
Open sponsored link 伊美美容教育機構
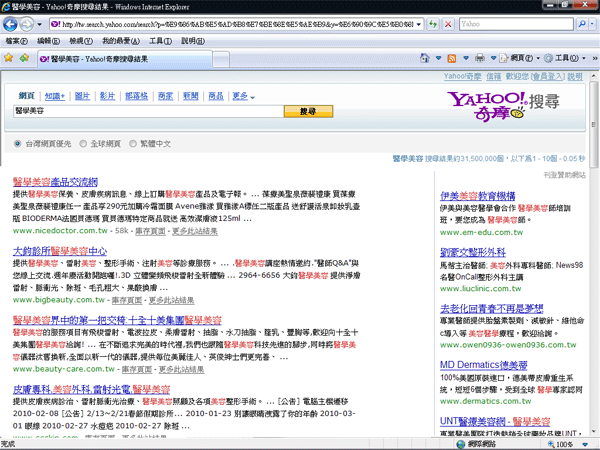478,196
